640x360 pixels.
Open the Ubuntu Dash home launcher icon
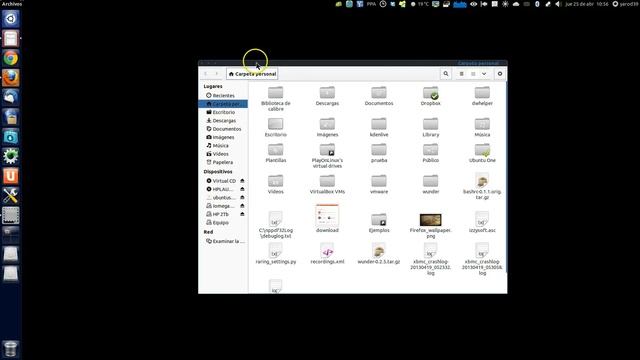(11, 19)
